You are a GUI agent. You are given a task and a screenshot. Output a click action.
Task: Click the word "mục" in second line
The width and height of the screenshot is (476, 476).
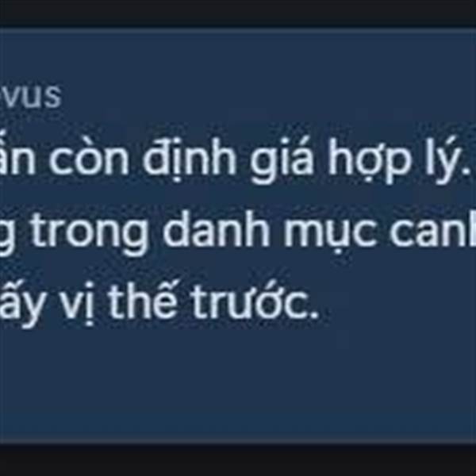(330, 233)
